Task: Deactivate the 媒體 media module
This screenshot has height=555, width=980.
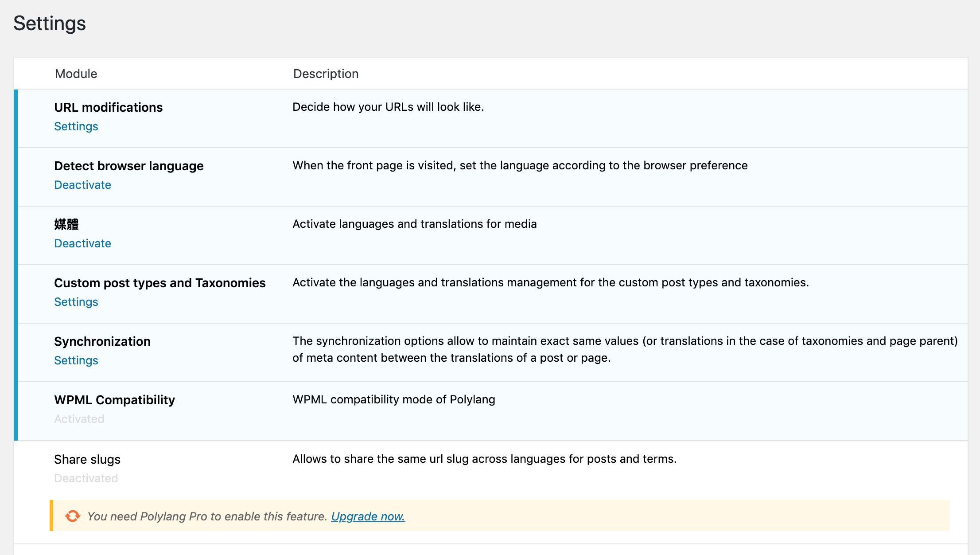Action: pyautogui.click(x=82, y=243)
